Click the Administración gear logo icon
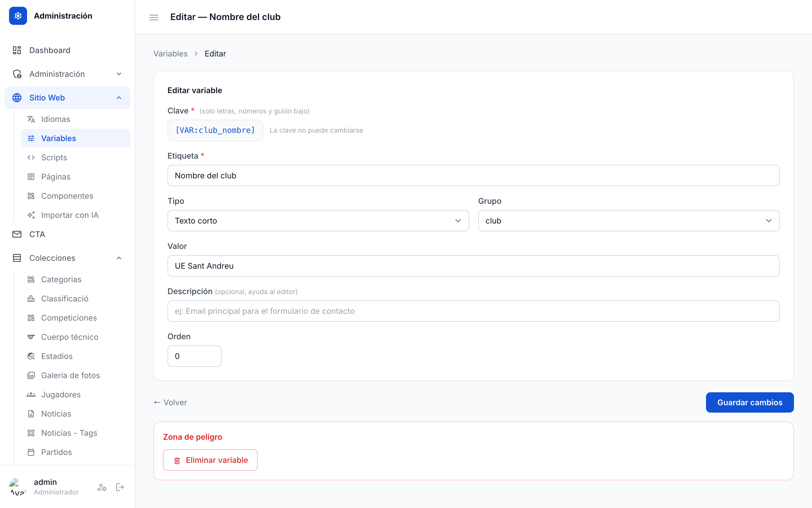This screenshot has width=812, height=508. [18, 16]
